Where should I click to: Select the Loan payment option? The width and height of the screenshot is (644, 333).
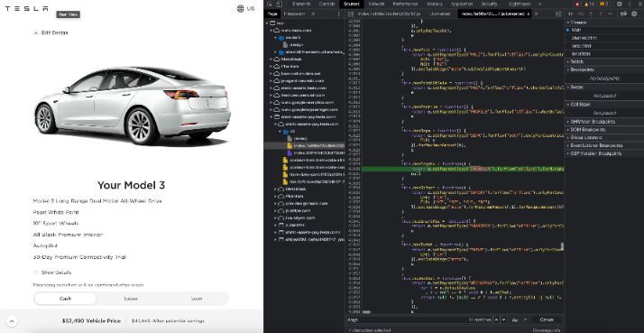click(x=197, y=299)
